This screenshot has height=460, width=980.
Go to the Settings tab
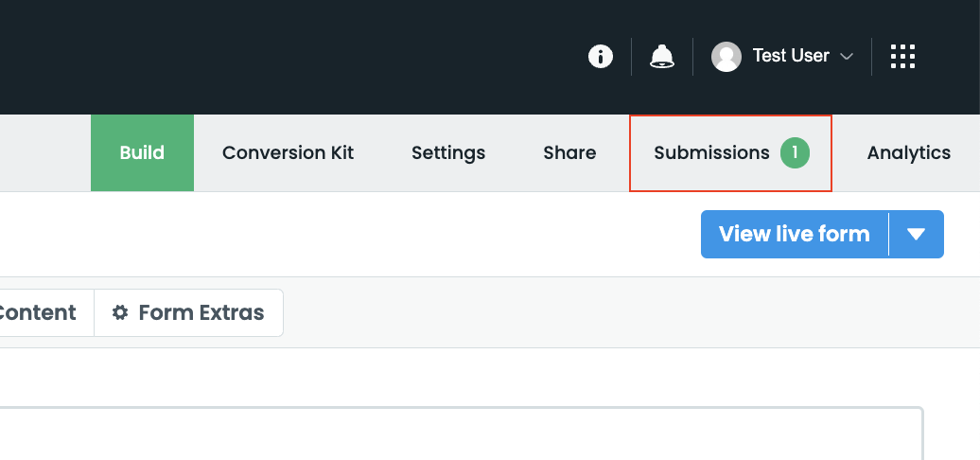coord(448,152)
